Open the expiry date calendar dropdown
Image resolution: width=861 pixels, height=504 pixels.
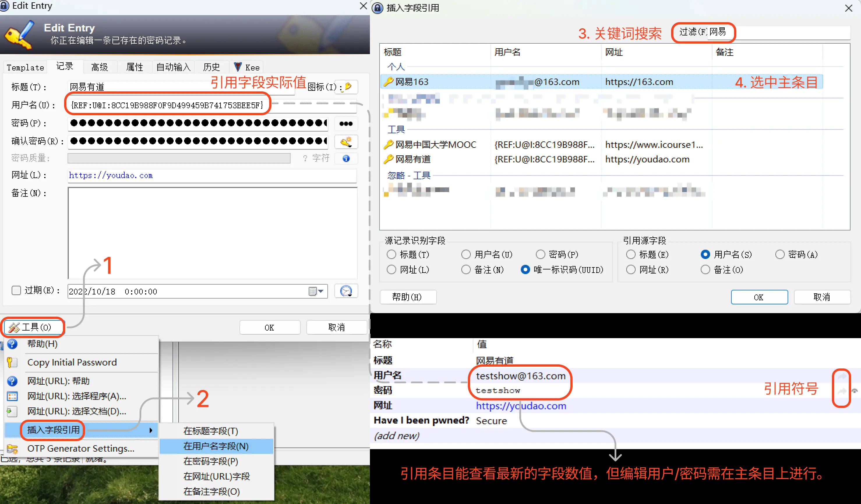pos(316,291)
